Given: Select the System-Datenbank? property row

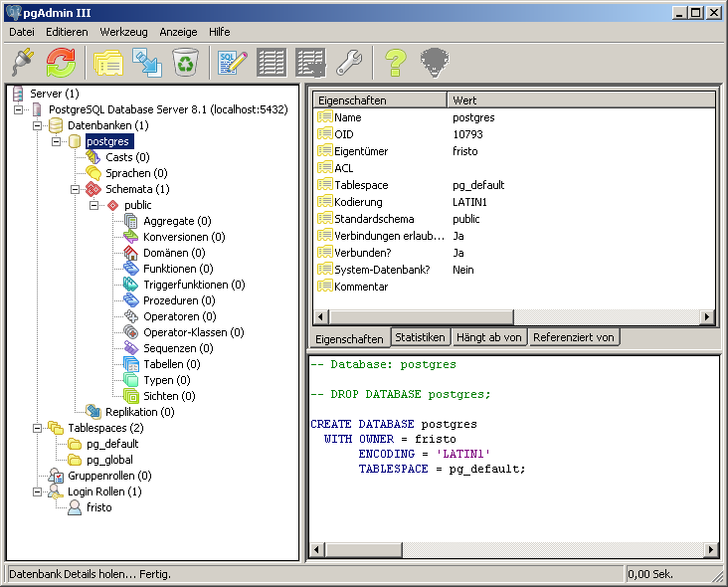Looking at the screenshot, I should [x=514, y=270].
